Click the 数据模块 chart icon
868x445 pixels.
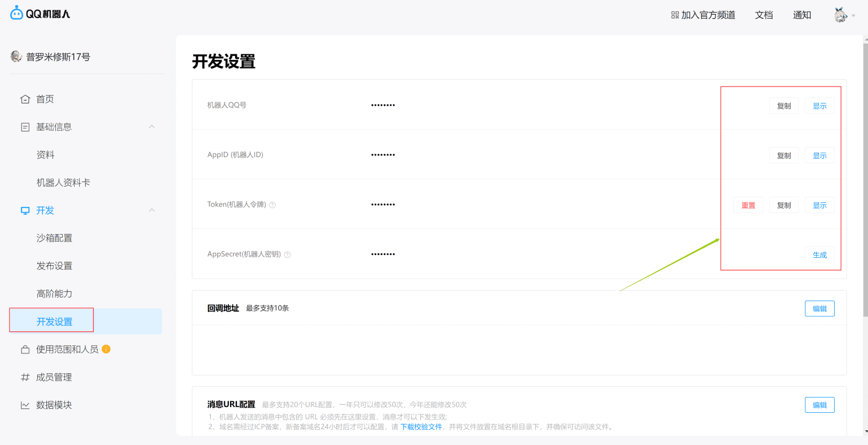[25, 405]
